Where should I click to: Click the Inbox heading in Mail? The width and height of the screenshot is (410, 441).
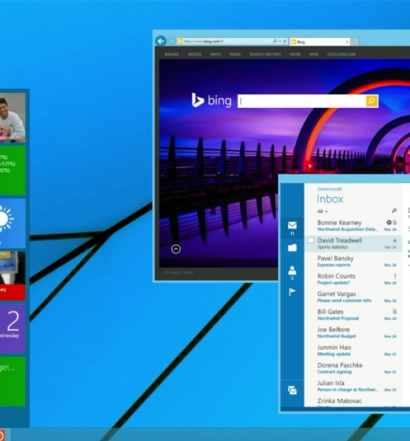pyautogui.click(x=330, y=199)
